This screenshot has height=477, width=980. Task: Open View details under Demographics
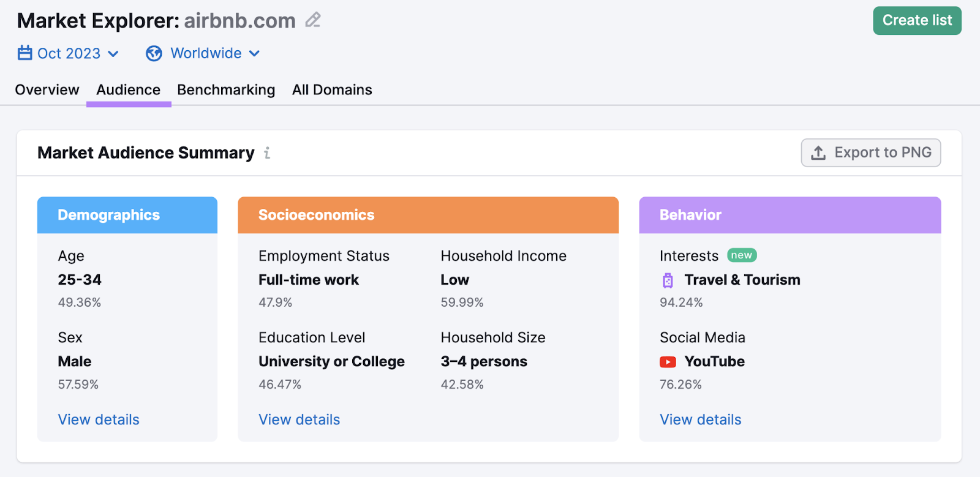99,419
